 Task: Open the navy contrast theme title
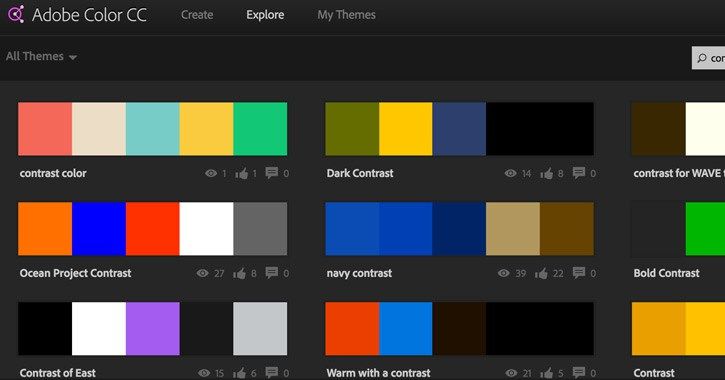359,273
